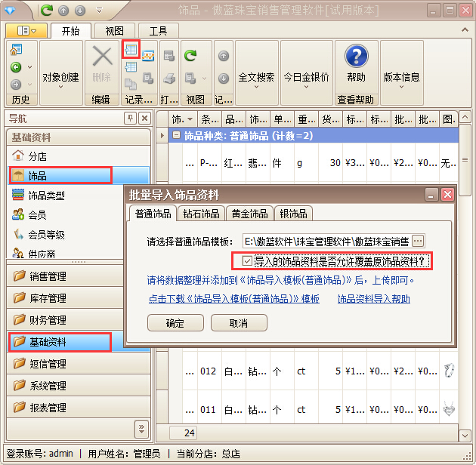The width and height of the screenshot is (476, 465).
Task: Click the 饰品资料导入帮助 link
Action: tap(373, 299)
